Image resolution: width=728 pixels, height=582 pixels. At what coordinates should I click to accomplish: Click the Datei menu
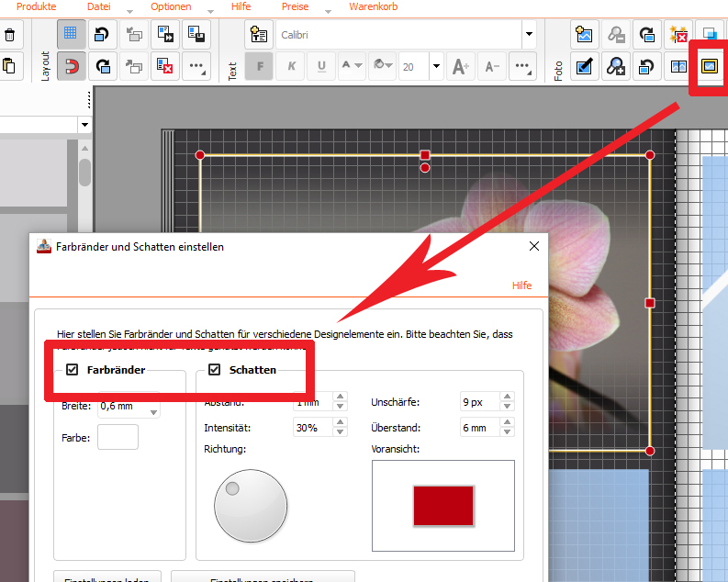coord(98,6)
